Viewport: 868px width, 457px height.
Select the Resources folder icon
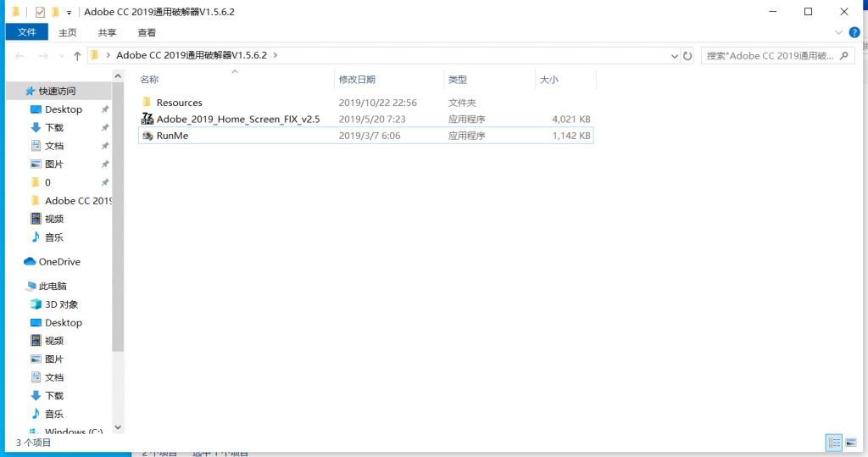(x=147, y=103)
